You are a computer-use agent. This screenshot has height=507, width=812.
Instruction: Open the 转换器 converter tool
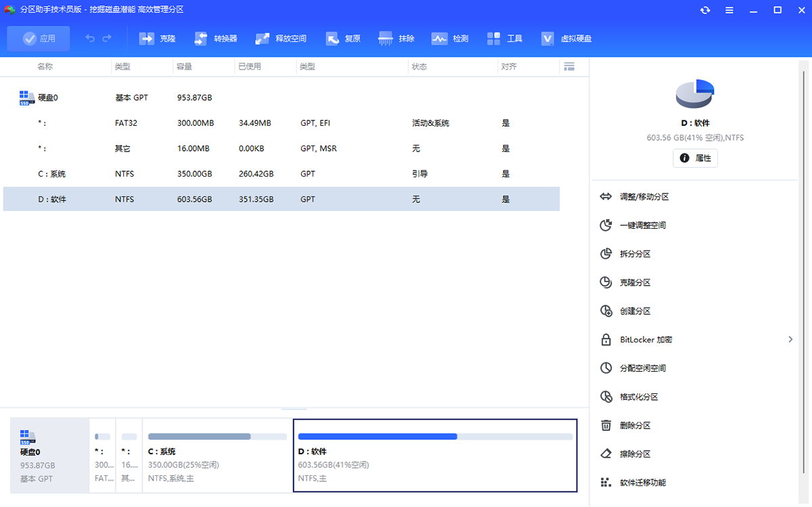pos(215,39)
